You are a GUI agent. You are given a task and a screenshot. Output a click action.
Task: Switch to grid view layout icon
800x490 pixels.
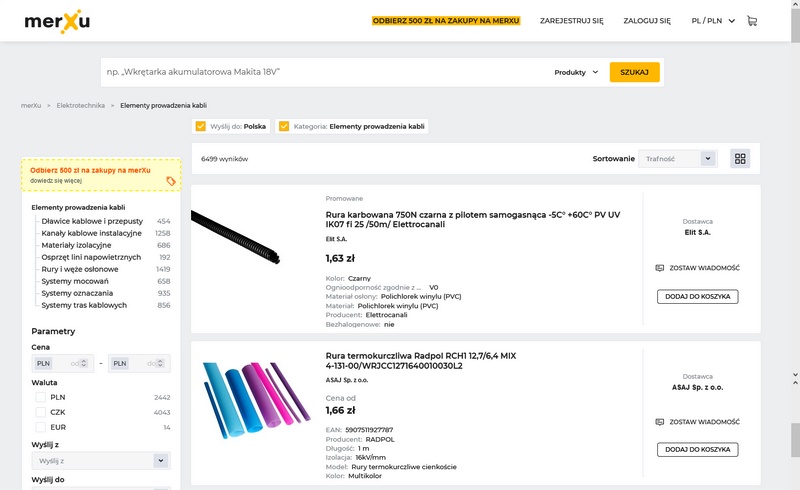pyautogui.click(x=740, y=159)
